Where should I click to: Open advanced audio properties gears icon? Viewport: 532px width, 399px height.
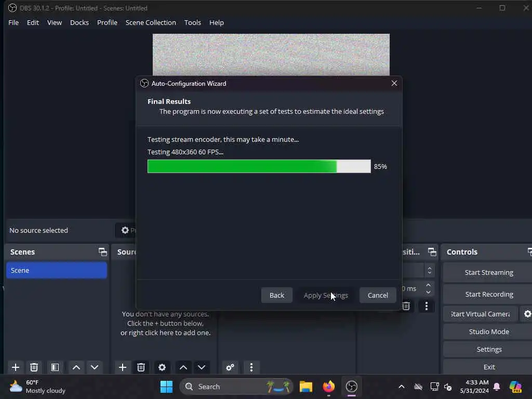coord(230,367)
